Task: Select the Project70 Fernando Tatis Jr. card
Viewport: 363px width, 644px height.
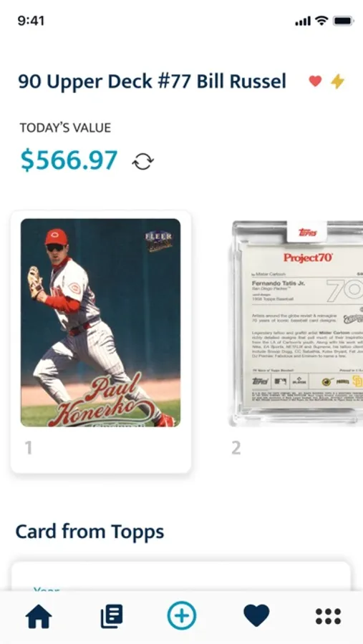Action: pos(297,323)
